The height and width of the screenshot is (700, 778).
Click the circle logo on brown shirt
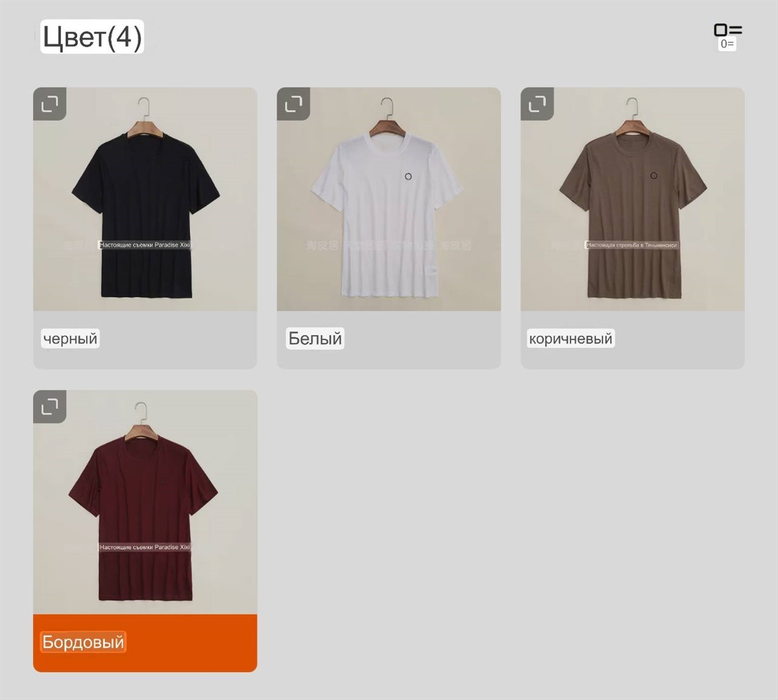tap(654, 176)
